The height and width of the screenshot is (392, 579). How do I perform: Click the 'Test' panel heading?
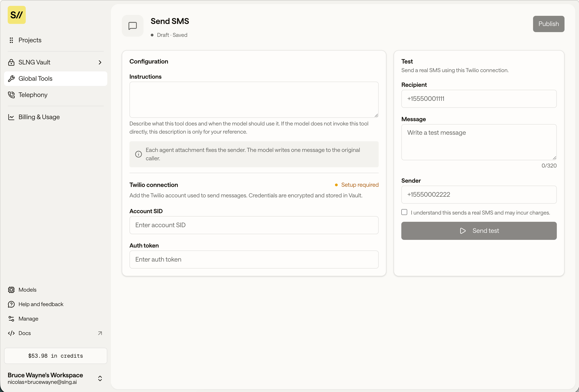[x=407, y=61]
